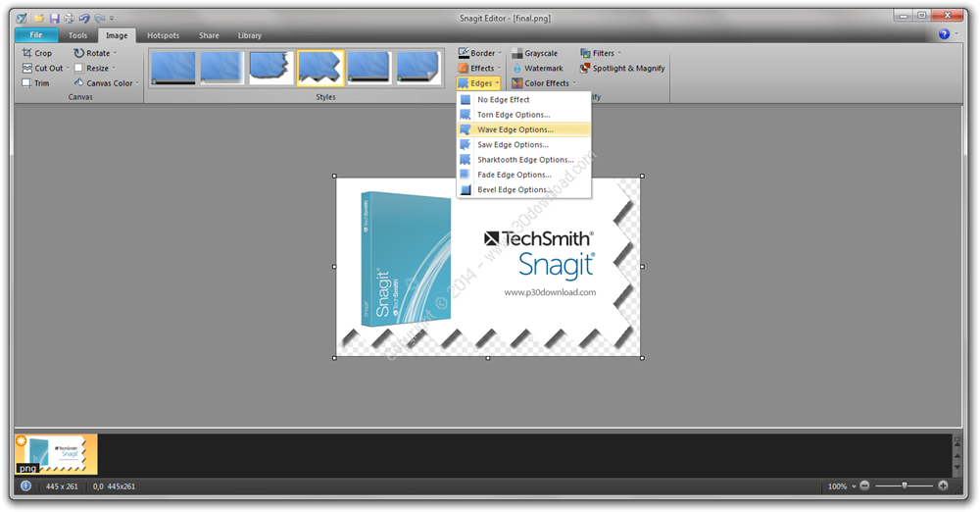Apply the drop shadow style thumbnail

[368, 68]
